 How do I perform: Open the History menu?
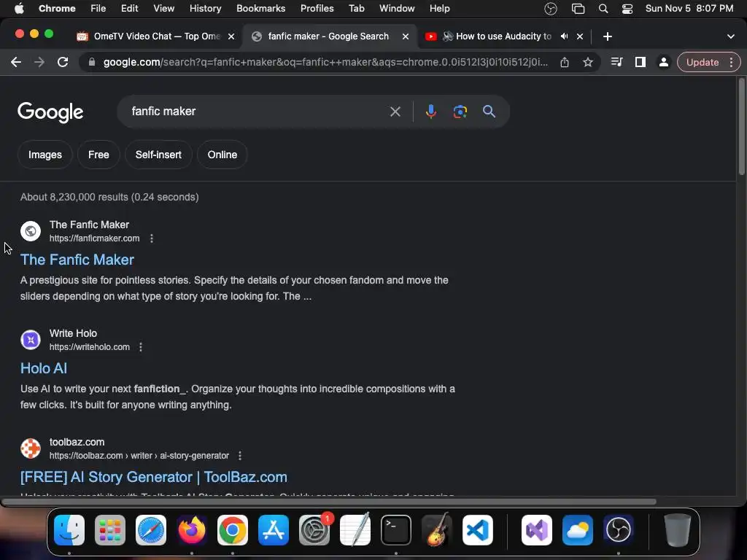click(205, 8)
